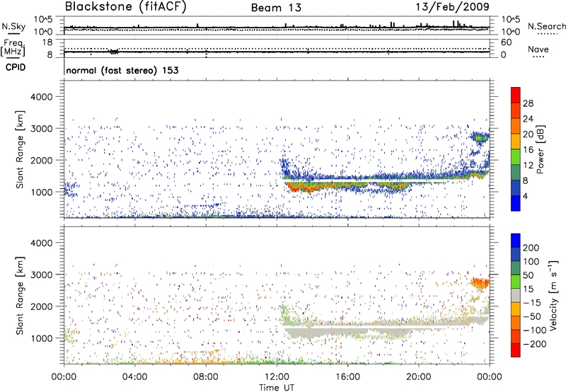Click the "4000" tick on the power panel
Image resolution: width=566 pixels, height=392 pixels.
pyautogui.click(x=42, y=97)
